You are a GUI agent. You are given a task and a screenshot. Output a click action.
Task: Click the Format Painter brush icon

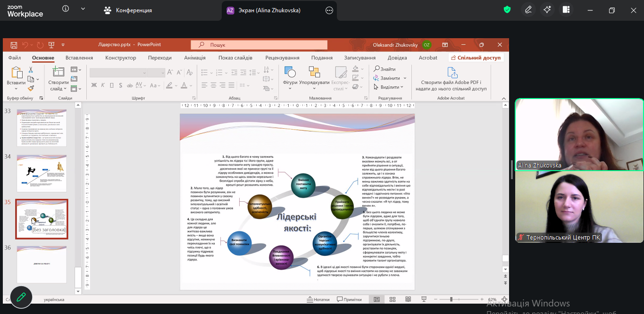pos(31,88)
